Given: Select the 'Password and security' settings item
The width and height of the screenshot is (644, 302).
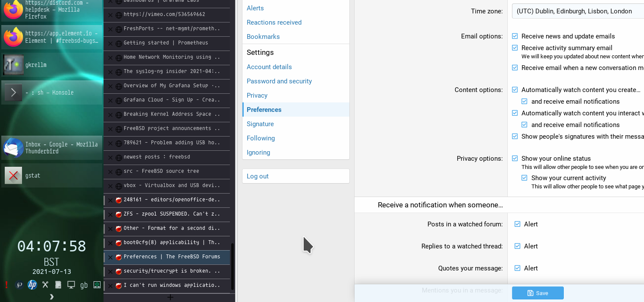Looking at the screenshot, I should point(279,81).
